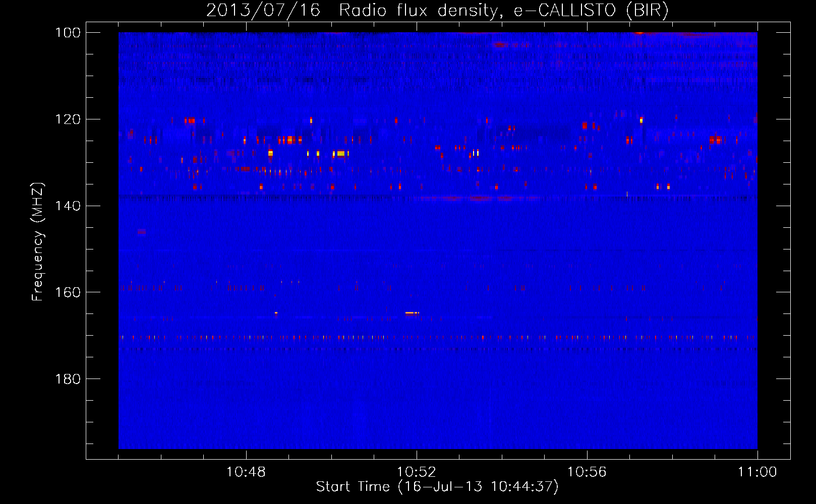
Task: Click the 140 frequency tick label
Action: click(x=68, y=206)
